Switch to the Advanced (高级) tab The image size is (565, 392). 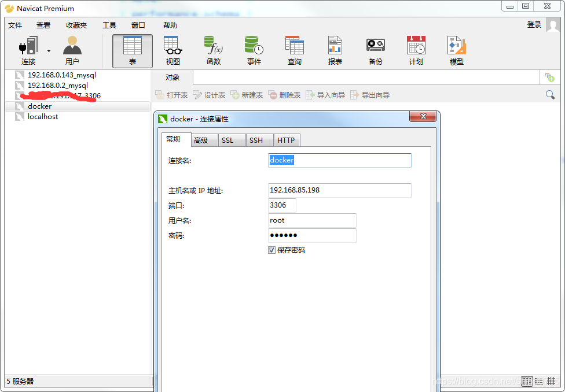tap(204, 140)
